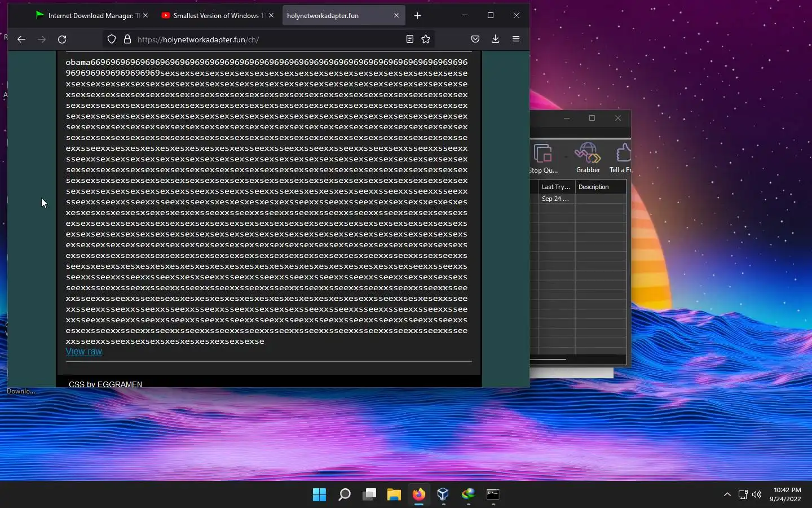Open the View raw link
Image resolution: width=812 pixels, height=508 pixels.
pyautogui.click(x=83, y=352)
